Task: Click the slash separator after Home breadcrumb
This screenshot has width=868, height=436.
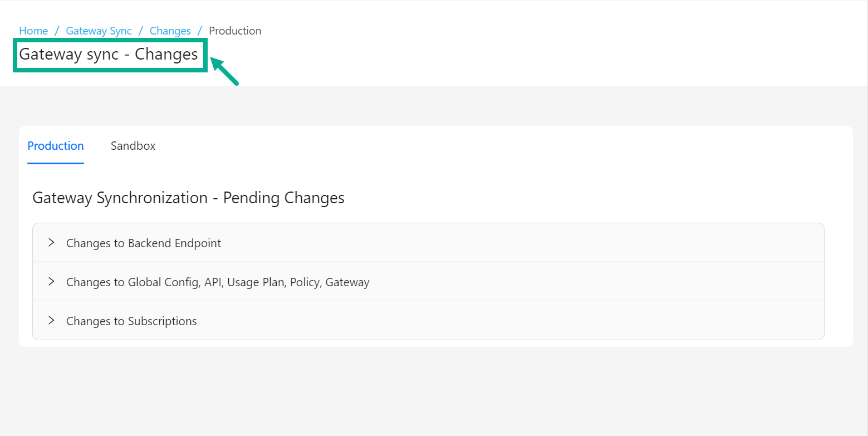Action: [57, 31]
